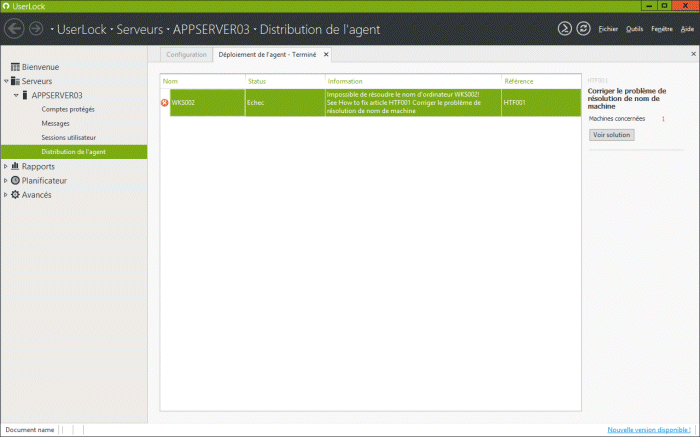The image size is (700, 437).
Task: Click UserLock in the breadcrumb path
Action: [82, 29]
